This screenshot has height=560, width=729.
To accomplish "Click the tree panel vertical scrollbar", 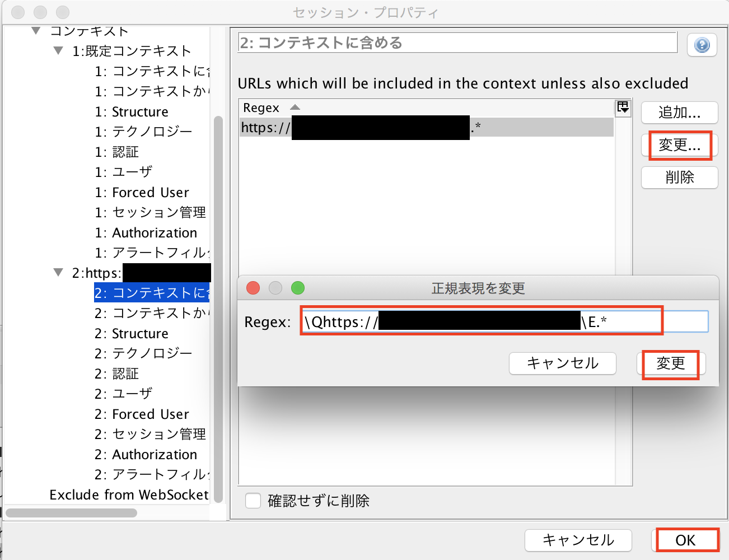I will click(x=218, y=308).
